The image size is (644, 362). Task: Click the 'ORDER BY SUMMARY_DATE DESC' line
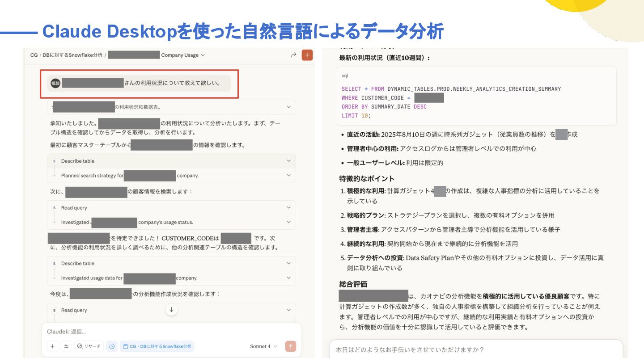coord(384,106)
